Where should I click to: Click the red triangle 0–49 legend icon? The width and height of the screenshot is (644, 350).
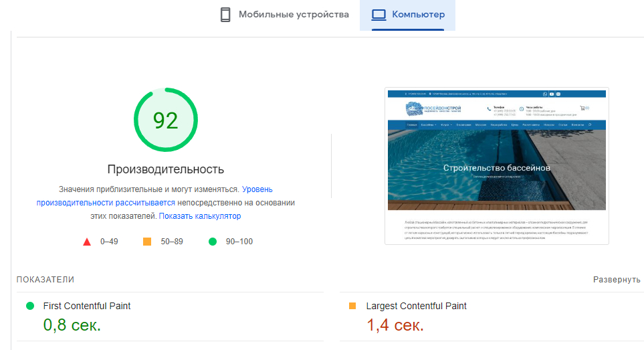87,242
